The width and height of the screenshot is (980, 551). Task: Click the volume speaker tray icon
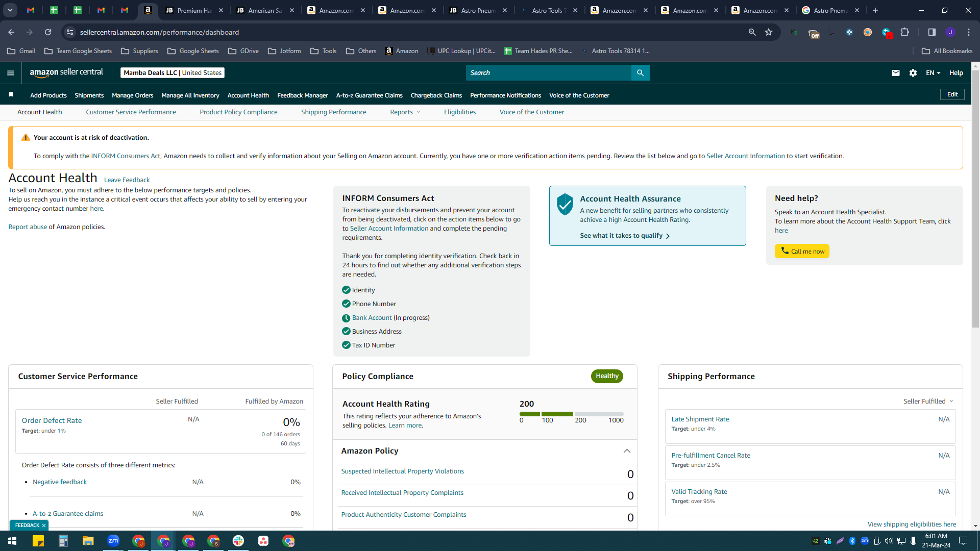[x=889, y=541]
